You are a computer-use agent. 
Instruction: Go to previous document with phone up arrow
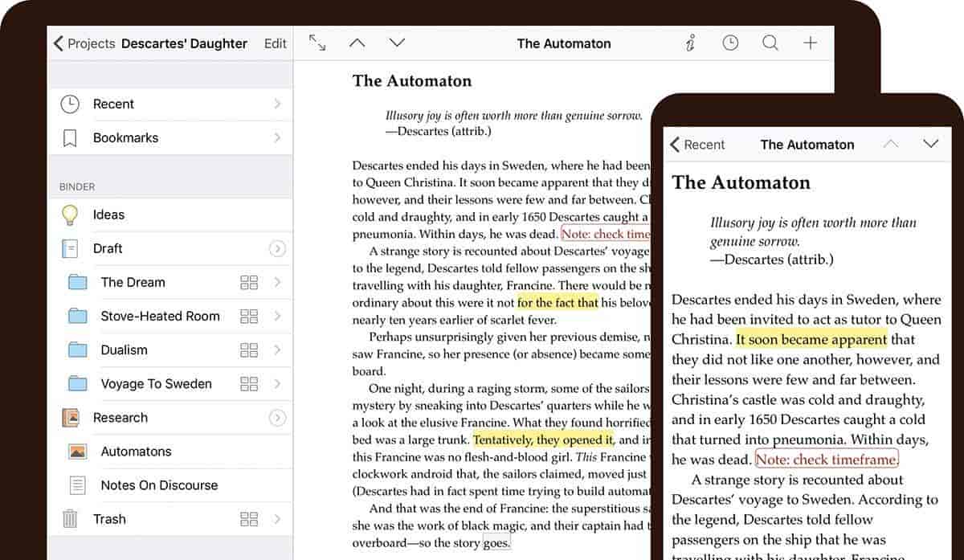point(890,144)
